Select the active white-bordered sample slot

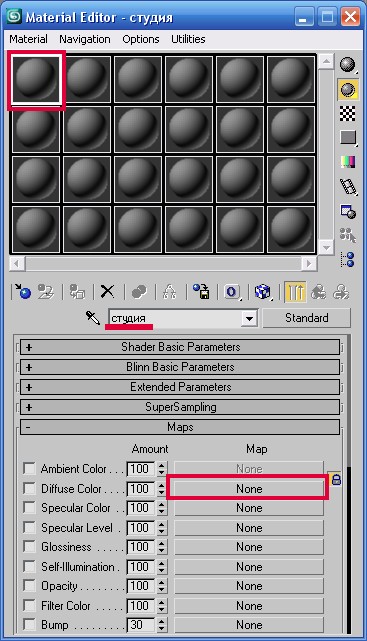tap(36, 79)
